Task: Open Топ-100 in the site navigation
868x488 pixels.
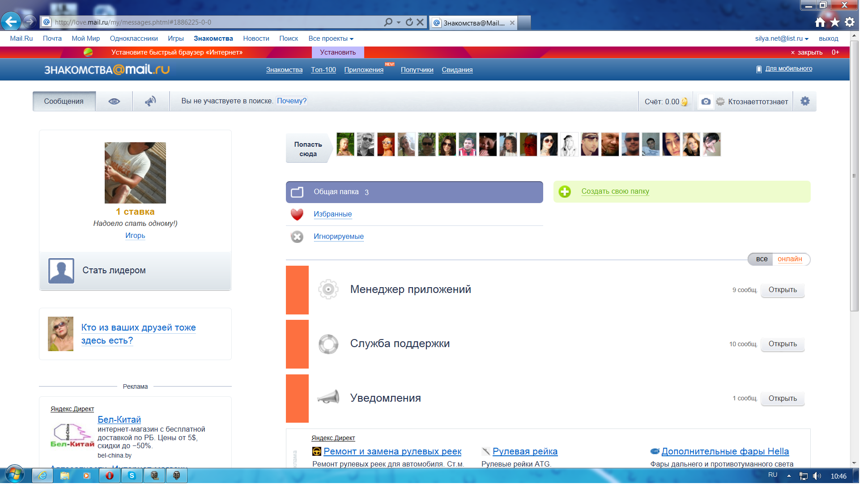Action: tap(323, 70)
